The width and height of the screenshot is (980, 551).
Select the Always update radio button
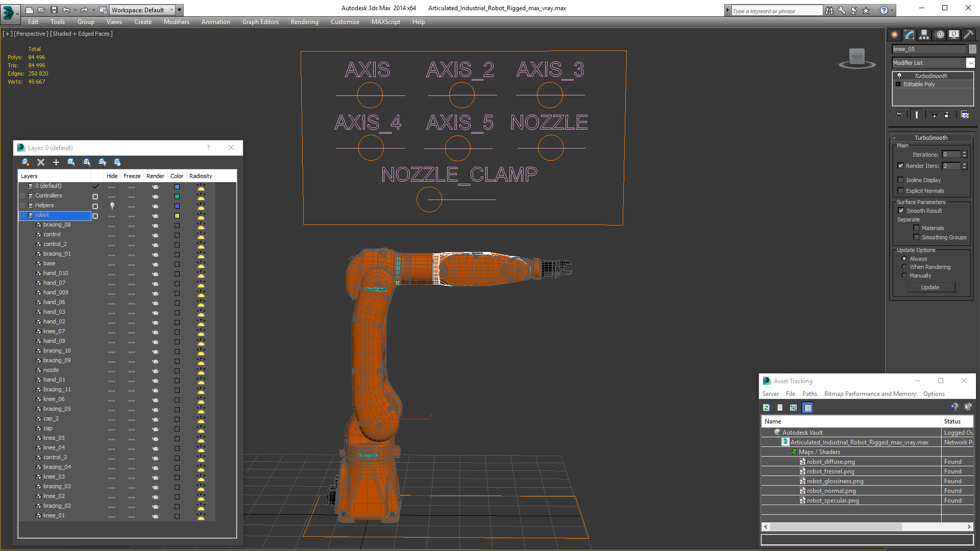click(x=904, y=259)
